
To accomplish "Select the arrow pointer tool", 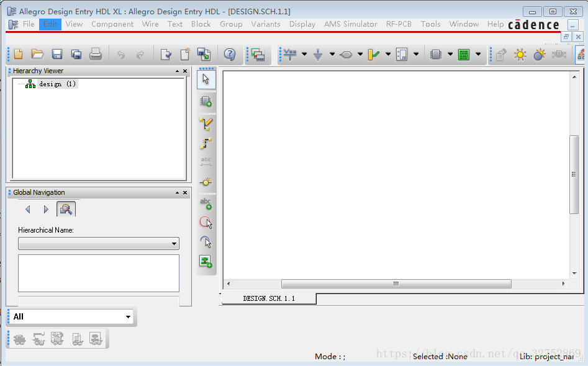I will [x=206, y=79].
